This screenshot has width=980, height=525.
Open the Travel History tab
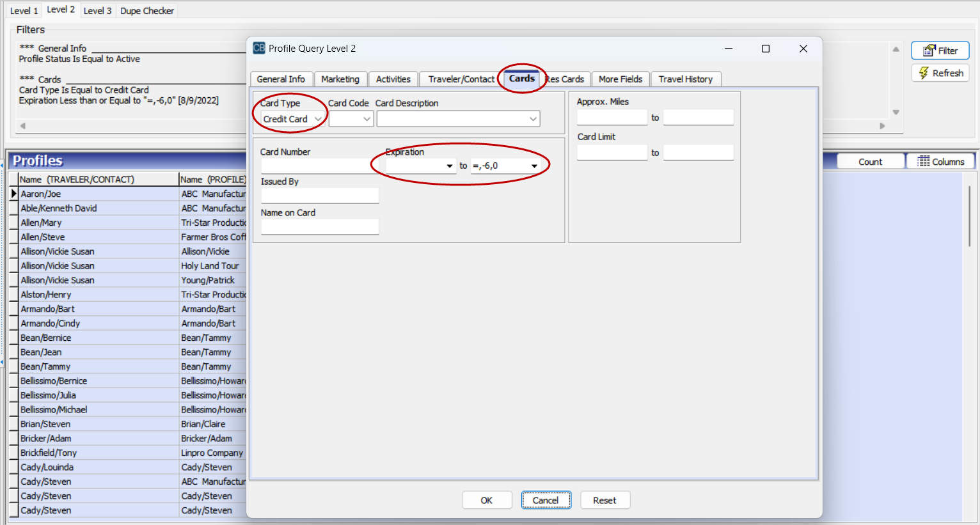click(686, 79)
